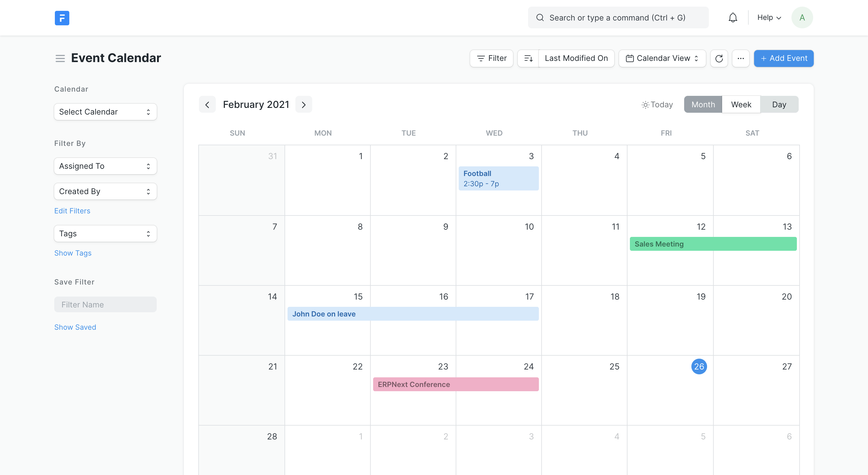Click the Filter Name input field
This screenshot has height=475, width=868.
[105, 304]
